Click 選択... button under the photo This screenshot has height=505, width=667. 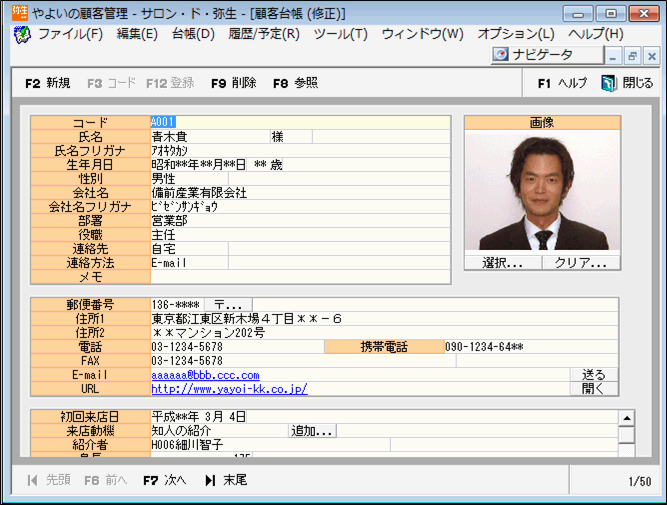(503, 263)
